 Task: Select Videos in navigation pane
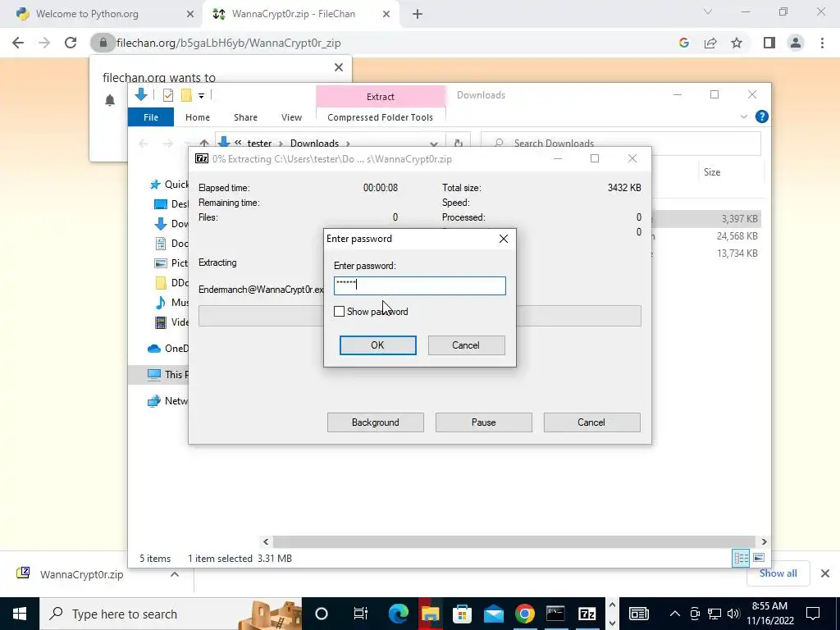(x=171, y=322)
